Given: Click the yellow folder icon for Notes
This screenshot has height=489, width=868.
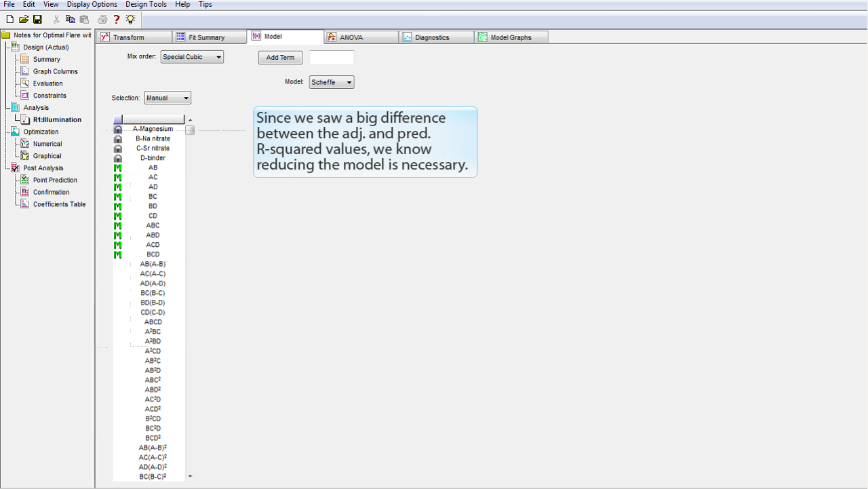Looking at the screenshot, I should (x=5, y=35).
